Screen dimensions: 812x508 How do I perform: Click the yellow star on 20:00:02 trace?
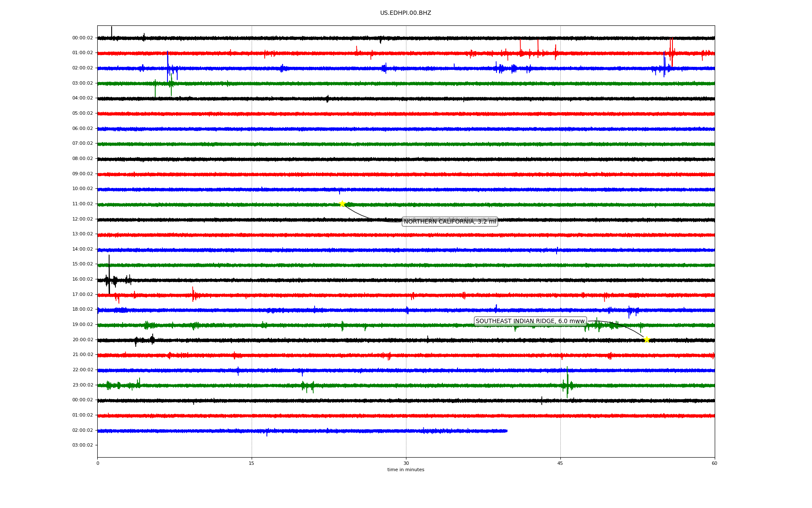point(647,340)
